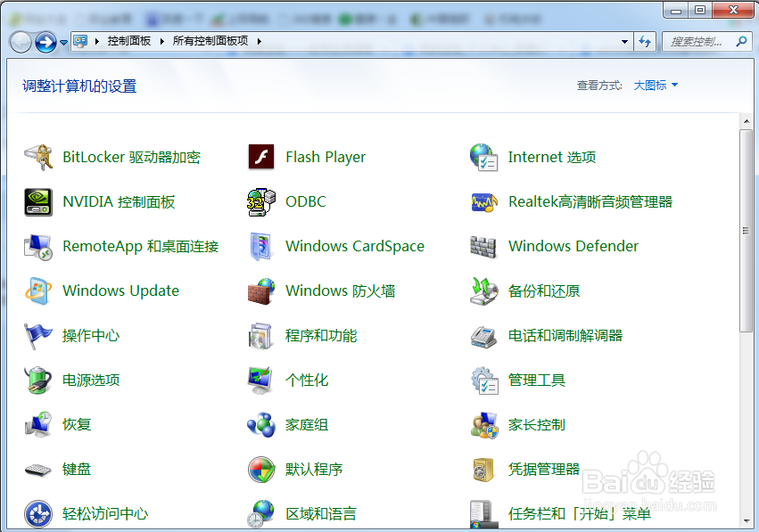
Task: Click the 家庭组 spheres icon
Action: click(x=261, y=425)
